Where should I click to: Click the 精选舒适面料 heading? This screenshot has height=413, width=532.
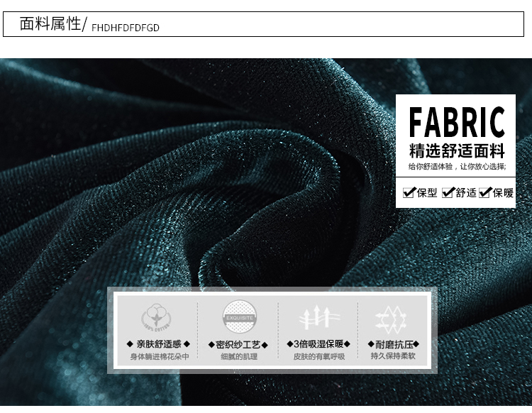(457, 150)
